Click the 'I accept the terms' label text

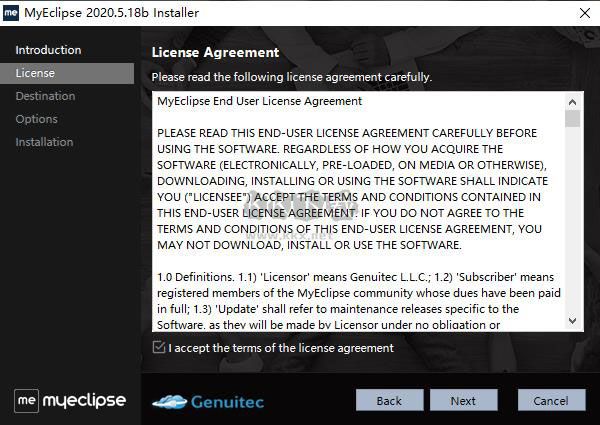pyautogui.click(x=281, y=348)
